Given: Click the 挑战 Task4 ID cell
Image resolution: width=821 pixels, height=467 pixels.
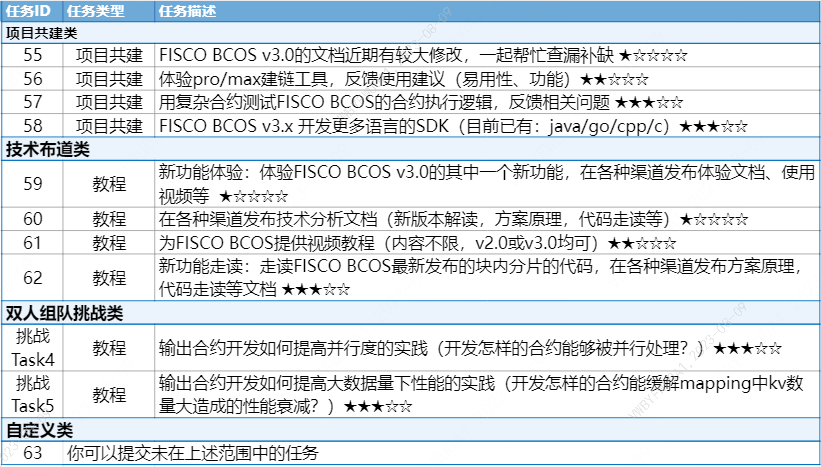Looking at the screenshot, I should click(32, 348).
